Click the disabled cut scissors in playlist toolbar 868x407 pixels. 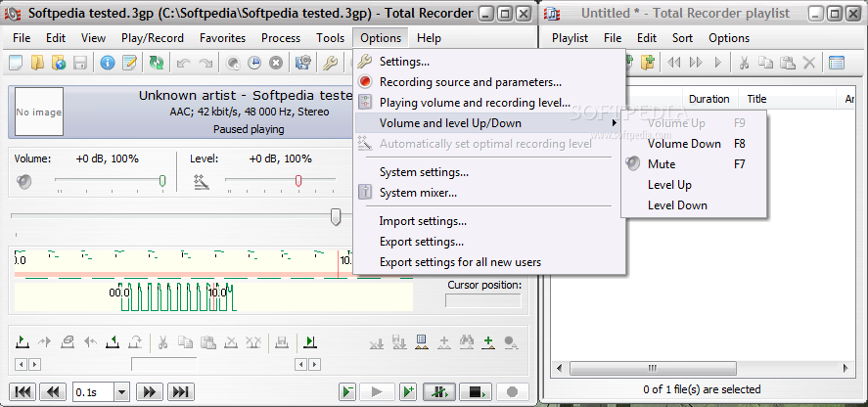coord(744,63)
